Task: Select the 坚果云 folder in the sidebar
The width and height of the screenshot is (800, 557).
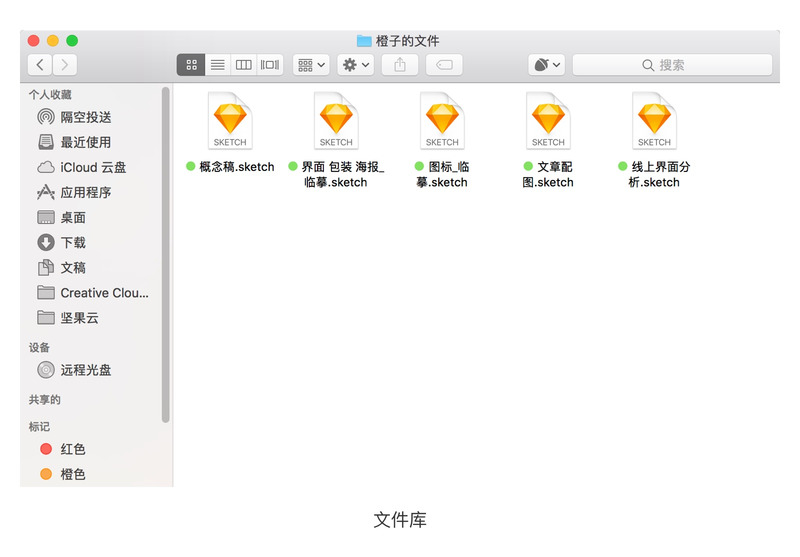Action: tap(67, 318)
